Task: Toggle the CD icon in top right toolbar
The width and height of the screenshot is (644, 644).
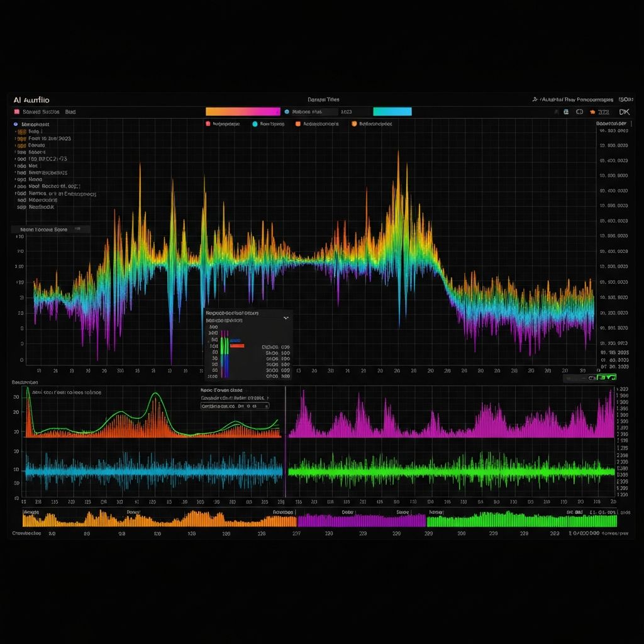Action: tap(579, 112)
